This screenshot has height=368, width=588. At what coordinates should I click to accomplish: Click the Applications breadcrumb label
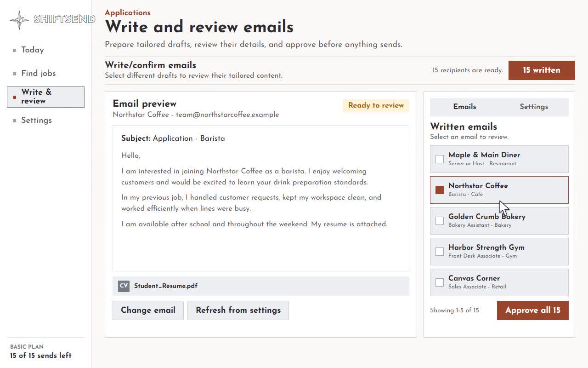click(128, 13)
